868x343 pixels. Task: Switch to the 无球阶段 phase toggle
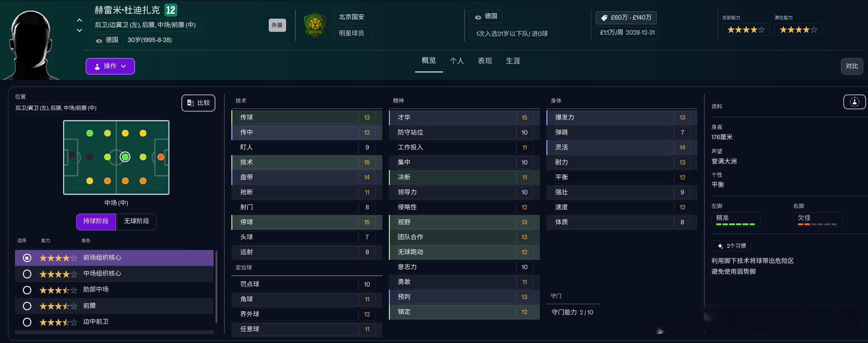click(x=136, y=222)
